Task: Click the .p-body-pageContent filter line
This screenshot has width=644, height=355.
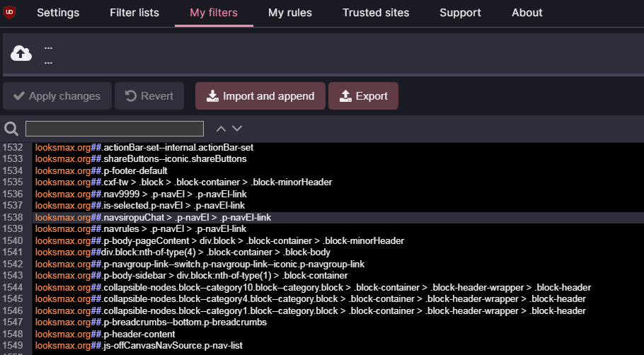Action: point(219,241)
